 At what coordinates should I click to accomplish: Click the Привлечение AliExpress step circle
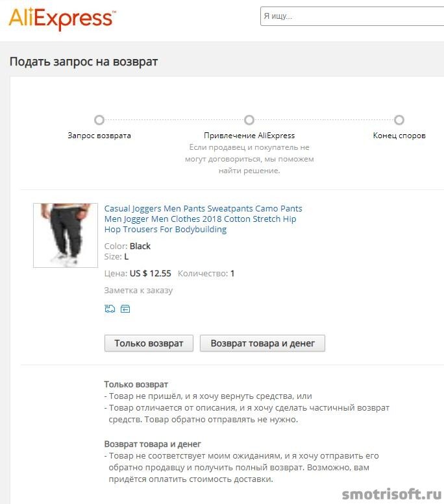click(x=249, y=120)
